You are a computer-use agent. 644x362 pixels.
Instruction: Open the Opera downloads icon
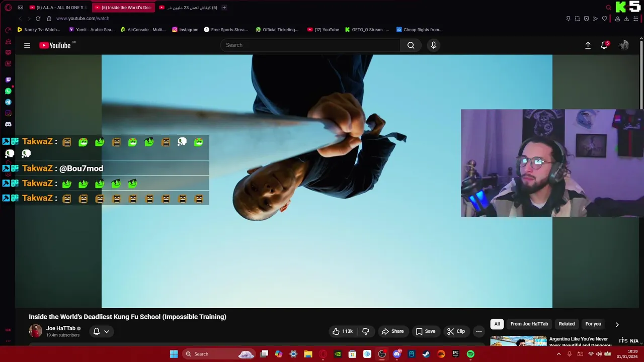[626, 19]
